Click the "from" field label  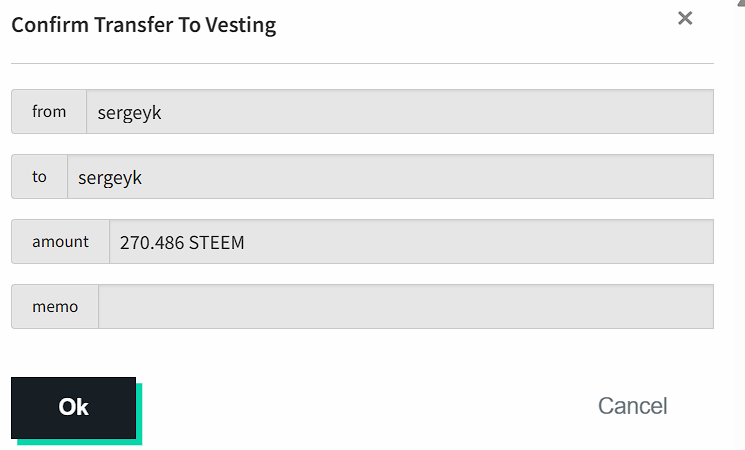[49, 112]
